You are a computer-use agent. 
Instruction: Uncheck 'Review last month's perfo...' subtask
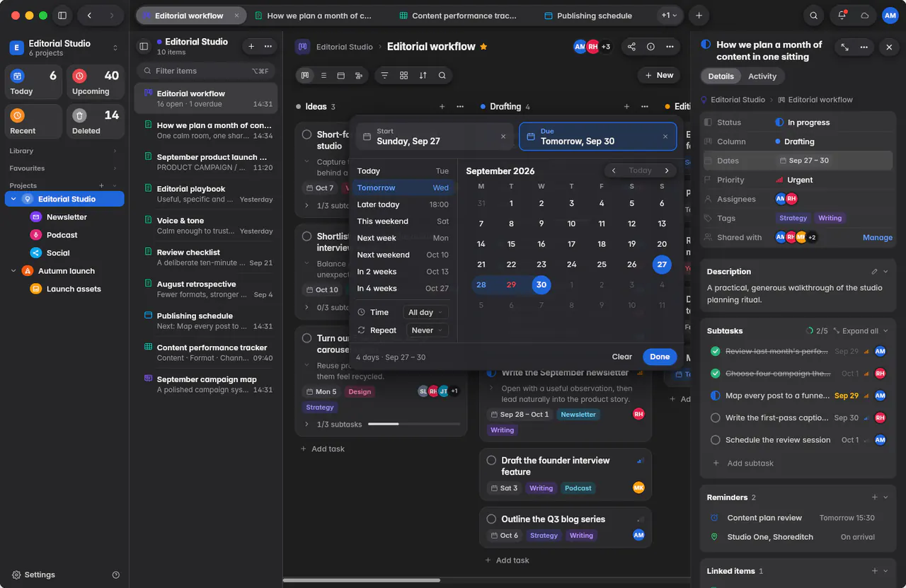coord(715,352)
